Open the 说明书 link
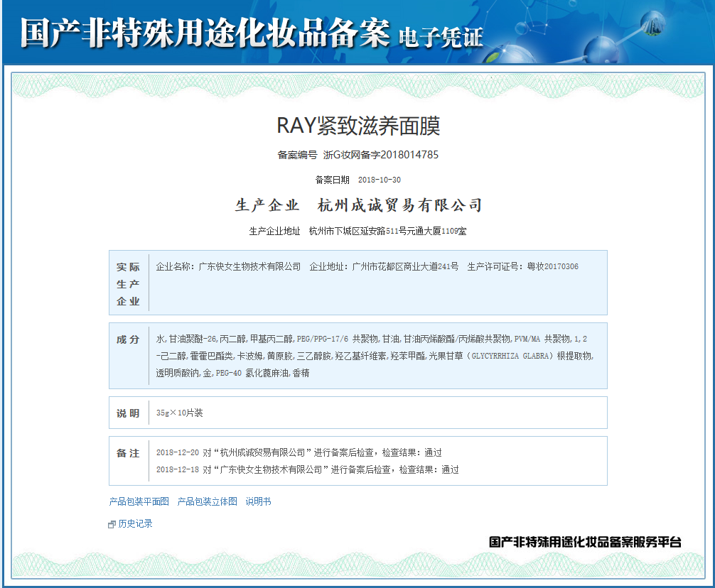The height and width of the screenshot is (588, 715). 258,501
